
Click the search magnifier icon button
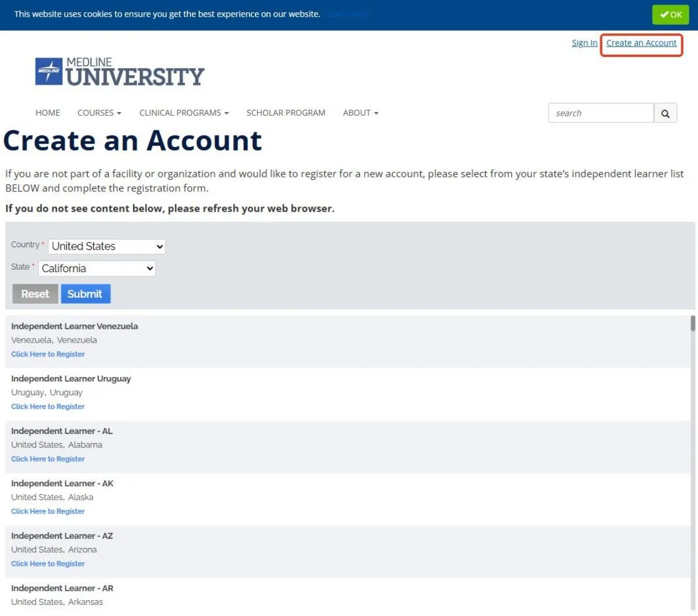point(665,113)
